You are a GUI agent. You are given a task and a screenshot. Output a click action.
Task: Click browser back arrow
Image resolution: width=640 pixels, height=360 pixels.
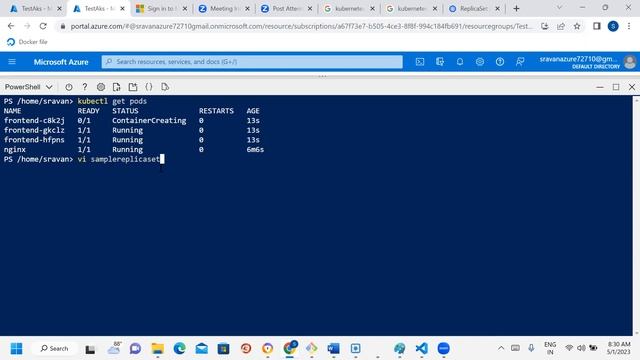[x=11, y=26]
